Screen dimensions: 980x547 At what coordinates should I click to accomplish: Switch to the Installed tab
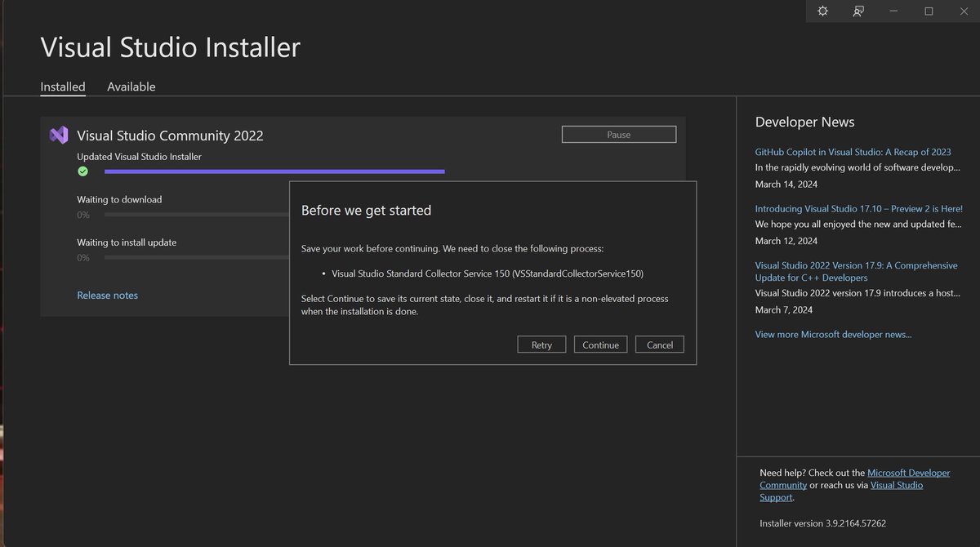[x=63, y=87]
